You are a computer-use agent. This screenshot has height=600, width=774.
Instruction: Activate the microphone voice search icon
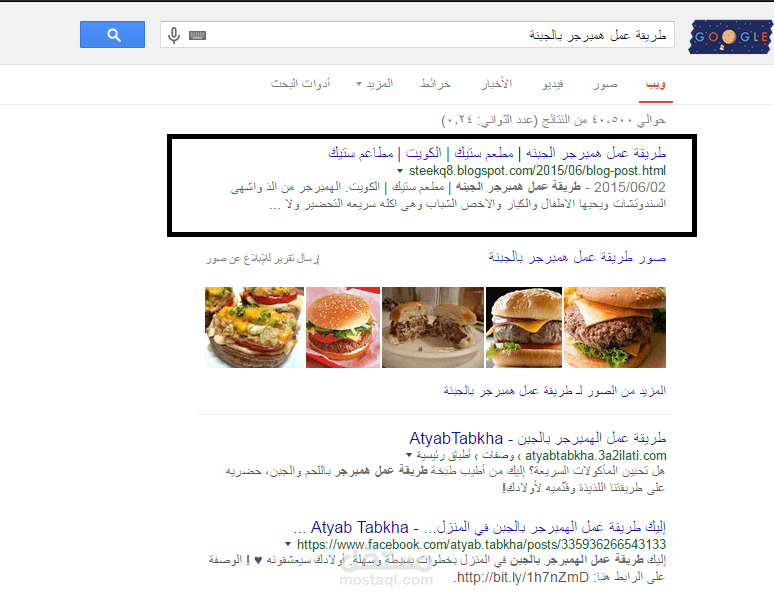coord(174,35)
